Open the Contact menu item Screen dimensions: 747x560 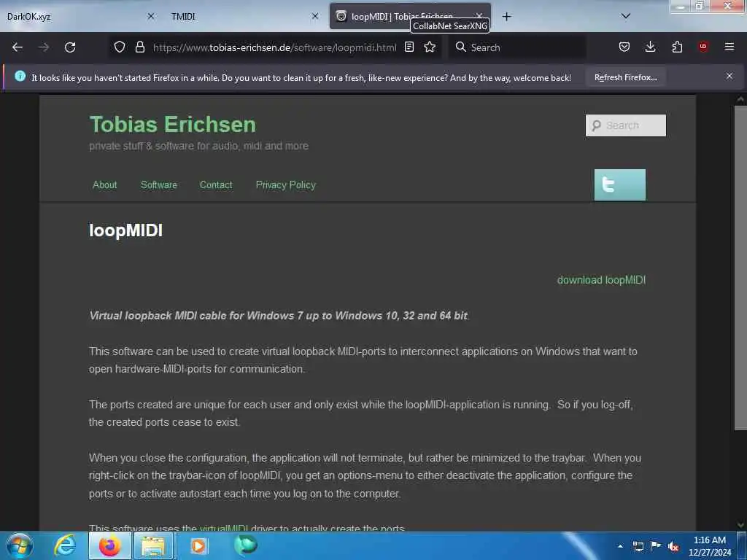(x=216, y=184)
